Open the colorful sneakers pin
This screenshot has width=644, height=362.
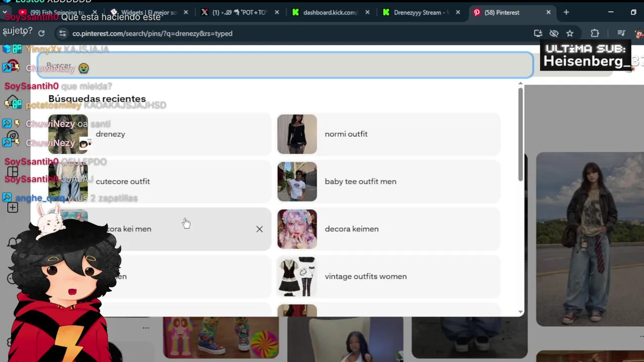click(x=220, y=337)
